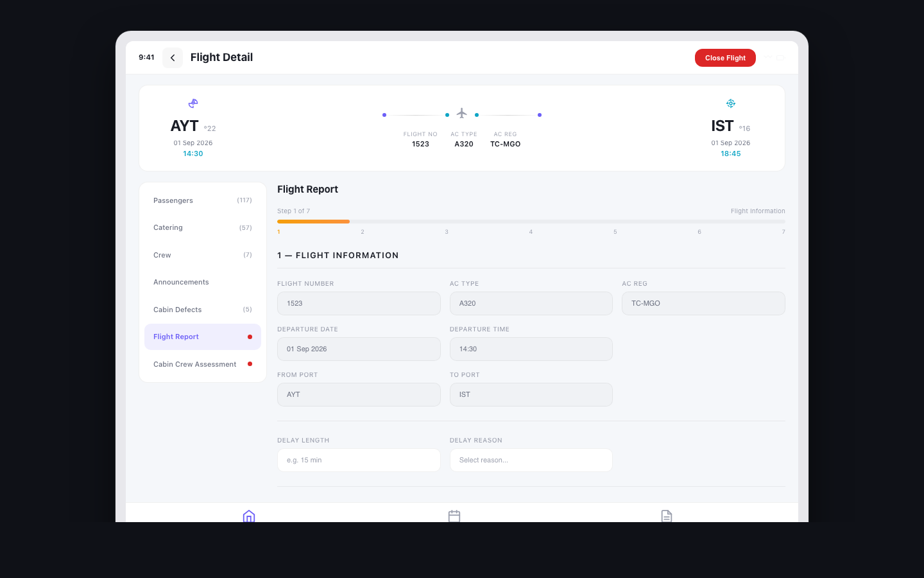Go to Announcements in the sidebar
This screenshot has height=578, width=924.
[x=202, y=283]
